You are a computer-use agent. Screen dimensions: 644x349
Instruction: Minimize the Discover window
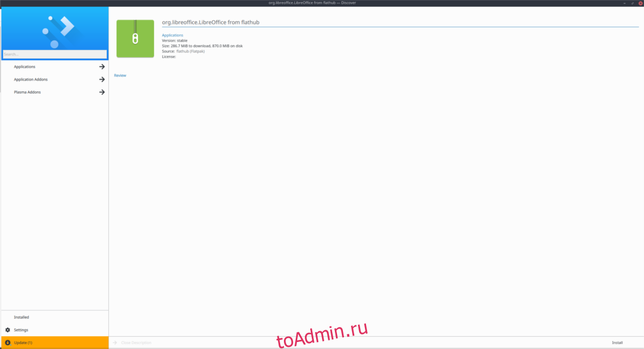click(625, 3)
